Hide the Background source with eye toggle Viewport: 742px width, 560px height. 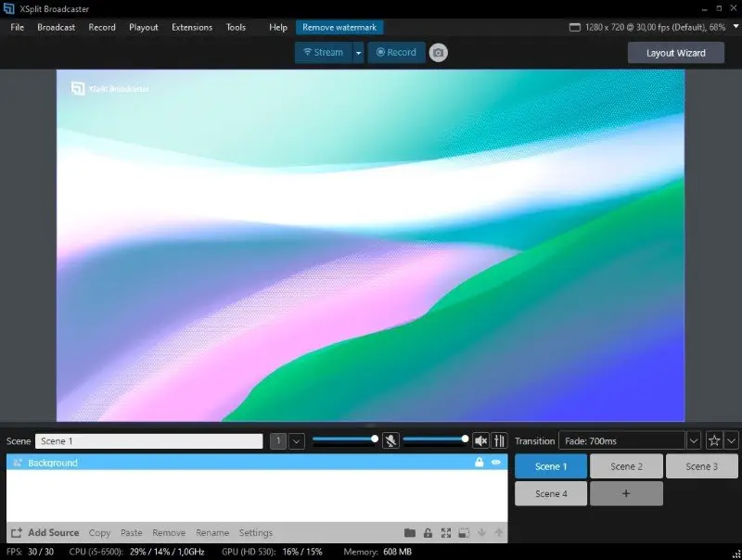click(495, 462)
